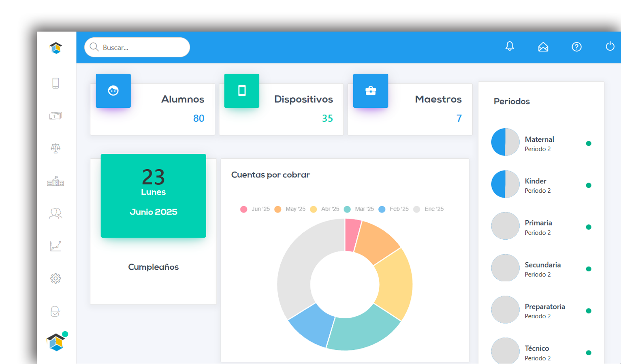Screen dimensions: 621x364
Task: Click the Maestros count 7
Action: click(459, 118)
